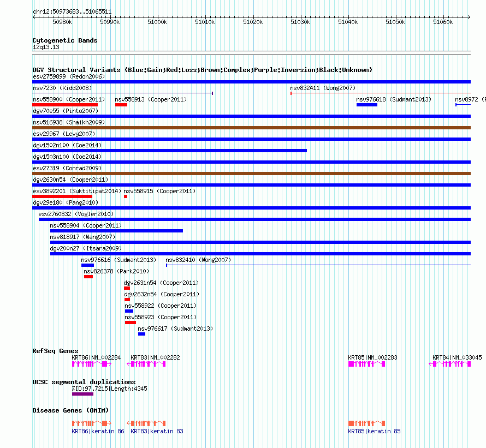The image size is (486, 448).
Task: Select the nsv8972 variant label
Action: pyautogui.click(x=470, y=99)
